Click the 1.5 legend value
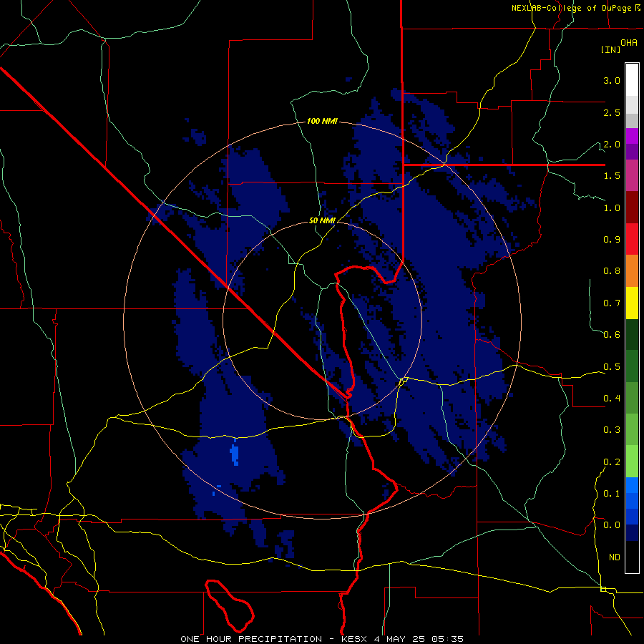This screenshot has width=644, height=644. pos(612,176)
